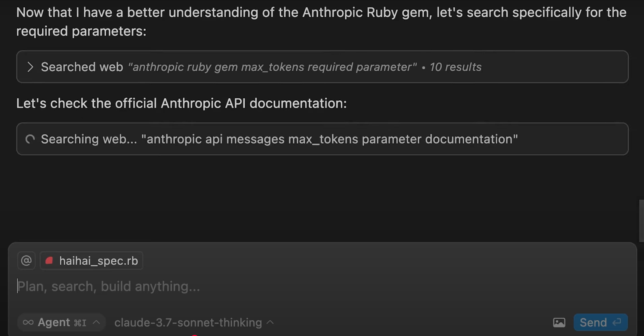
Task: Open the chevron beside claude-3.7-sonnet-thinking
Action: coord(270,322)
